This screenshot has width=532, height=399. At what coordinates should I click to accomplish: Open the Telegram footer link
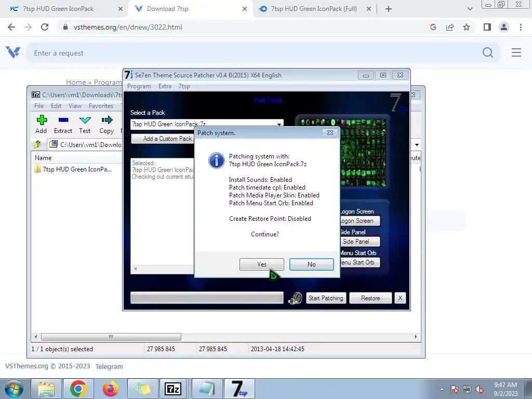coord(109,366)
